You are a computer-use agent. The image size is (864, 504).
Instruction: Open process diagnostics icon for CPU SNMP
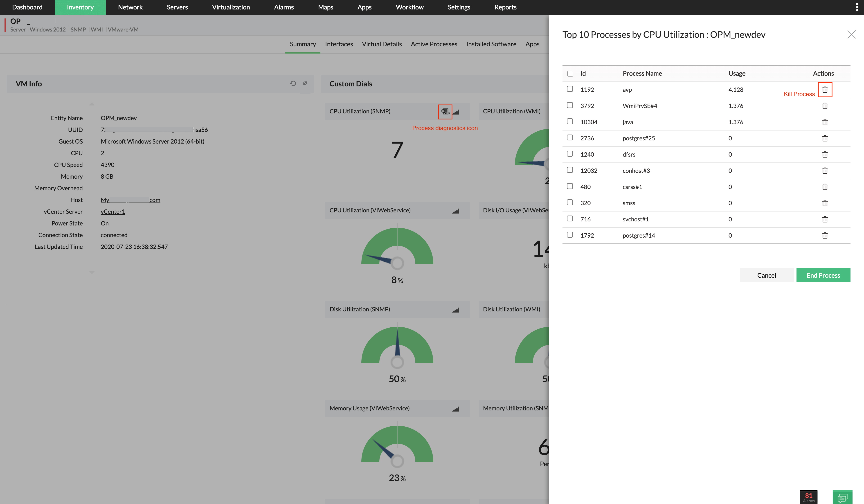point(445,111)
